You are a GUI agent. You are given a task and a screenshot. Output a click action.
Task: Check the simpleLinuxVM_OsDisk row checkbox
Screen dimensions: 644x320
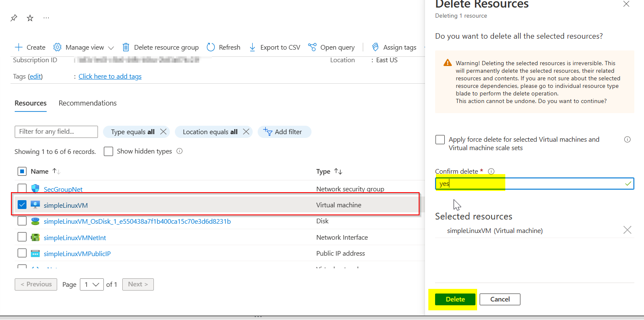point(22,221)
